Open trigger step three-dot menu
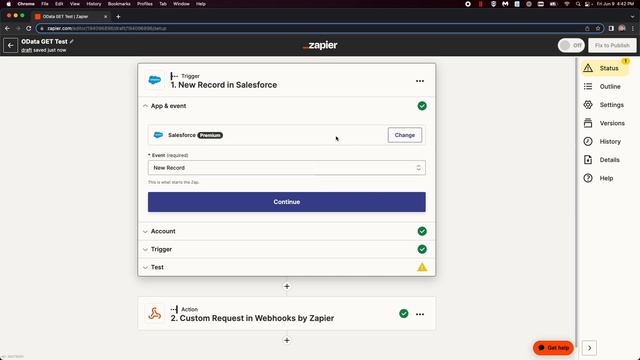This screenshot has width=640, height=360. (420, 81)
